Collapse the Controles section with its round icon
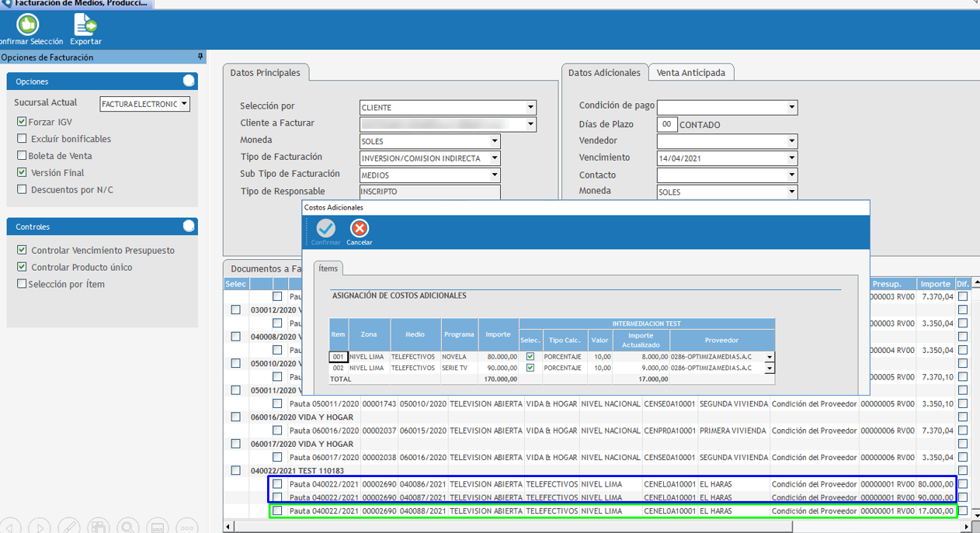Image resolution: width=980 pixels, height=533 pixels. (x=189, y=227)
